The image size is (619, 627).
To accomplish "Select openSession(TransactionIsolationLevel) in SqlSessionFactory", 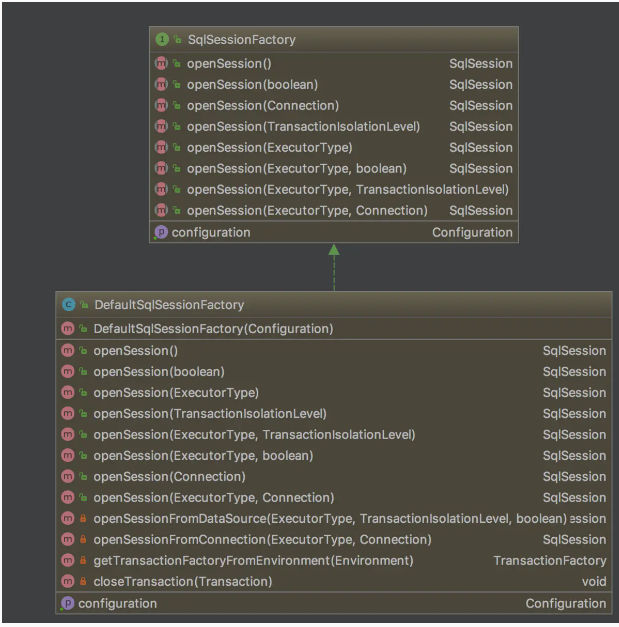I will coord(304,126).
